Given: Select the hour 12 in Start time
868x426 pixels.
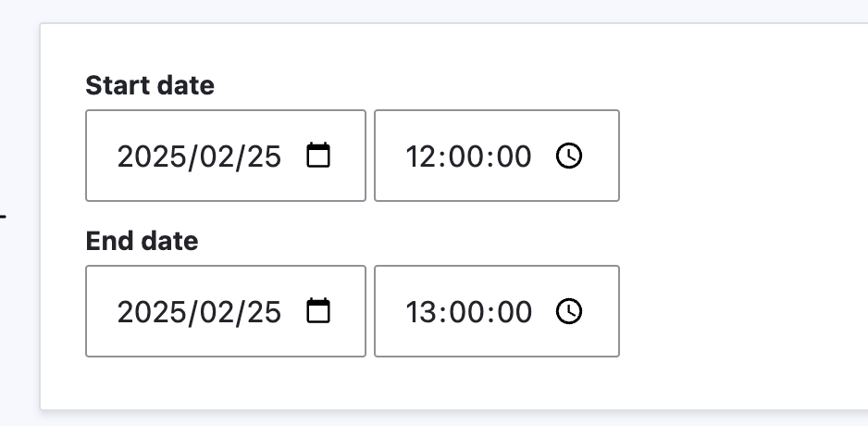Looking at the screenshot, I should coord(421,157).
